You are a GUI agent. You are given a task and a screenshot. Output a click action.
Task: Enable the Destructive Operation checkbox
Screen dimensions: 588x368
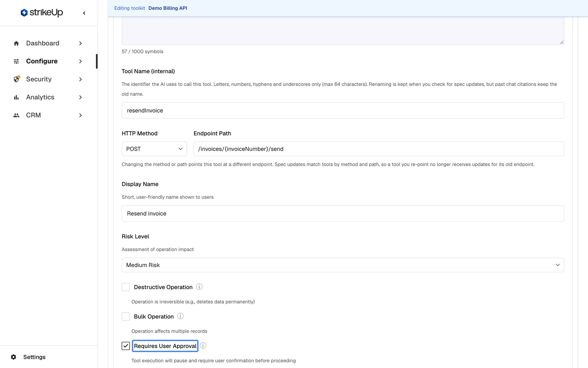[x=126, y=287]
